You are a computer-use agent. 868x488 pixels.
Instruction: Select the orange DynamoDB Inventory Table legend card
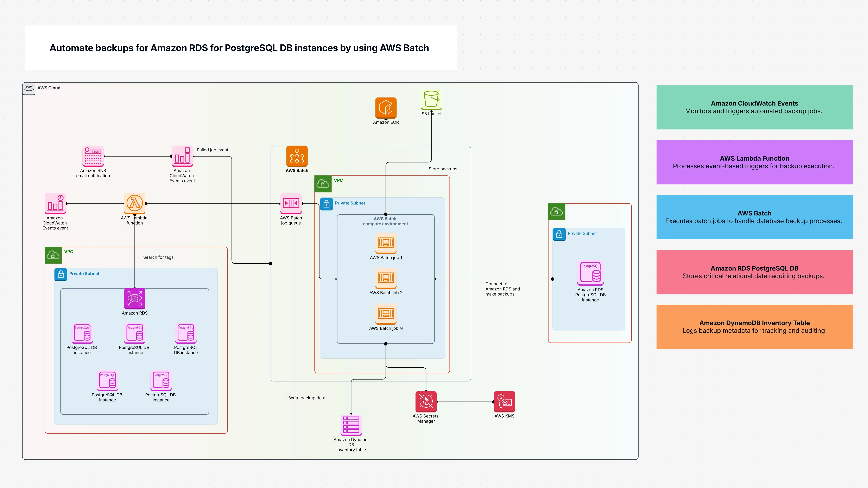coord(754,327)
